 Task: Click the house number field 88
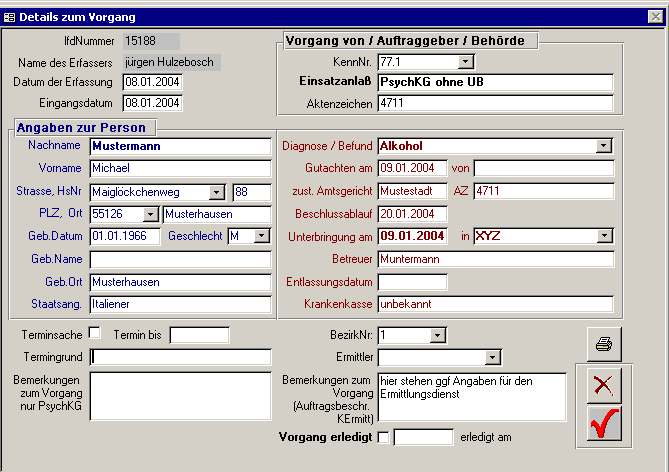coord(252,192)
